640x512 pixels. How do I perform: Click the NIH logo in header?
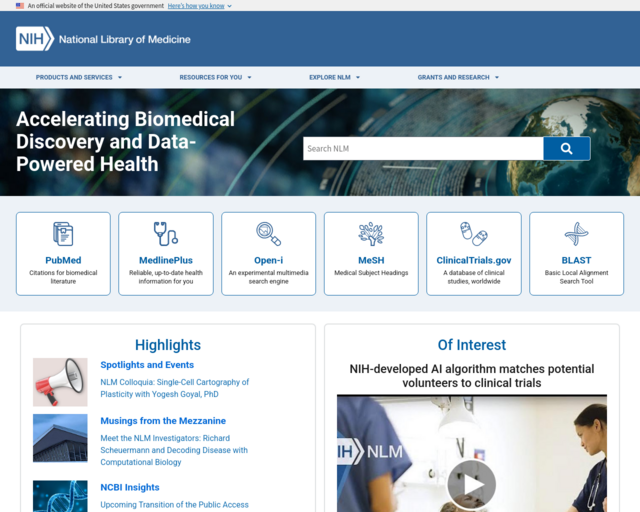[35, 39]
